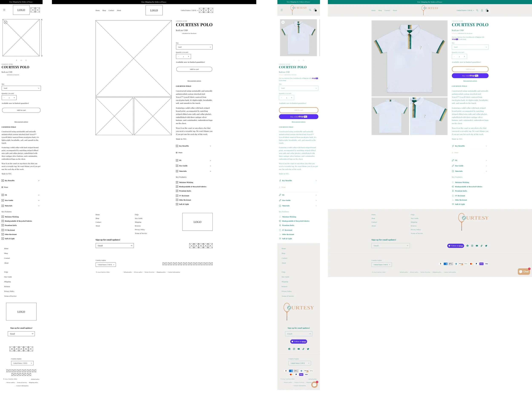
Task: Click Twitter icon in colored desktop footer
Action: (x=486, y=246)
